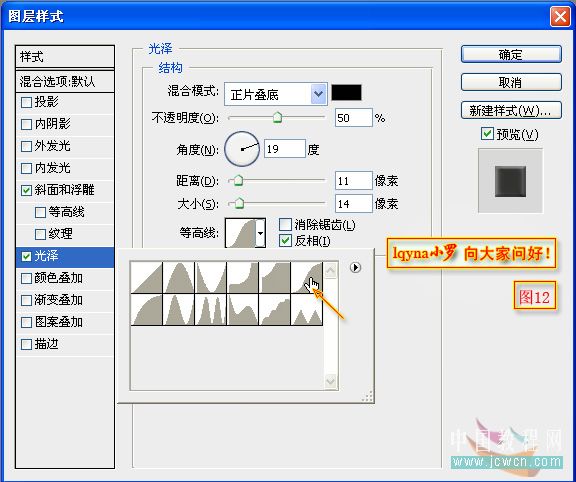This screenshot has height=482, width=576.
Task: Open the 混合模式 dropdown
Action: pyautogui.click(x=276, y=94)
